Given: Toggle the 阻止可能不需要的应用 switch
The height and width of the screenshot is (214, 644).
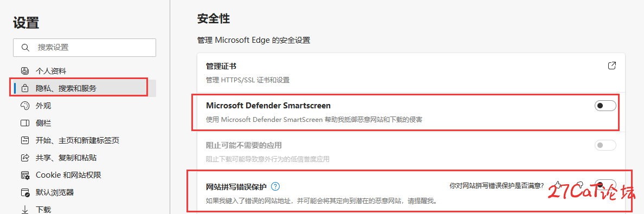Looking at the screenshot, I should point(606,145).
